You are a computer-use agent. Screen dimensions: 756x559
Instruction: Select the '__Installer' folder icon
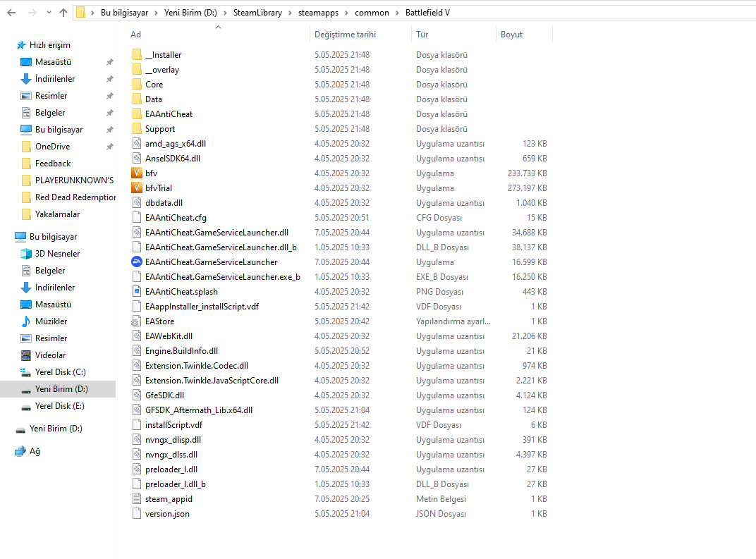[137, 54]
